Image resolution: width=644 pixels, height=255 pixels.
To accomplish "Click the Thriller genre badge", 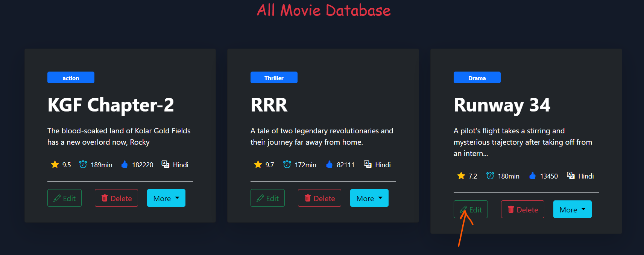I will click(x=274, y=78).
